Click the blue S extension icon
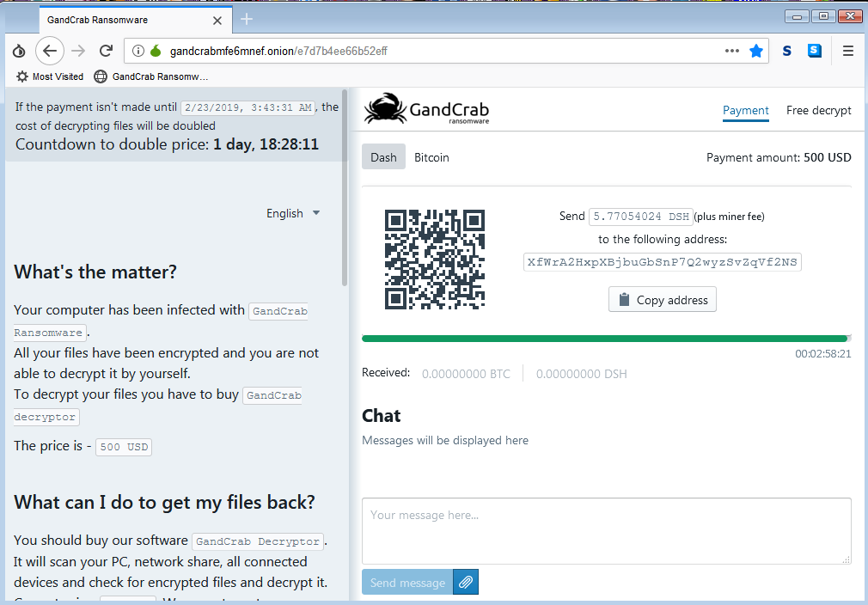The width and height of the screenshot is (868, 605). click(786, 51)
